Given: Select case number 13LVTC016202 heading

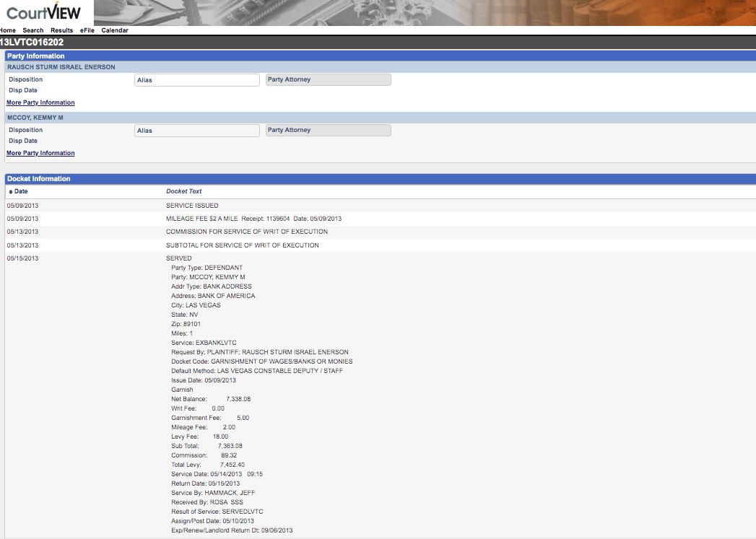Looking at the screenshot, I should pos(32,43).
